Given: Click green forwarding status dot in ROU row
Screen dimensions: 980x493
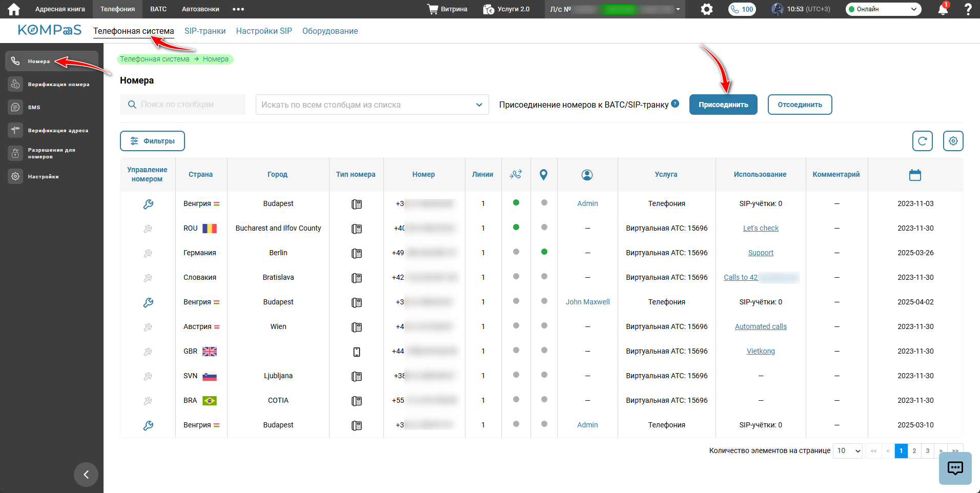Looking at the screenshot, I should (x=516, y=227).
